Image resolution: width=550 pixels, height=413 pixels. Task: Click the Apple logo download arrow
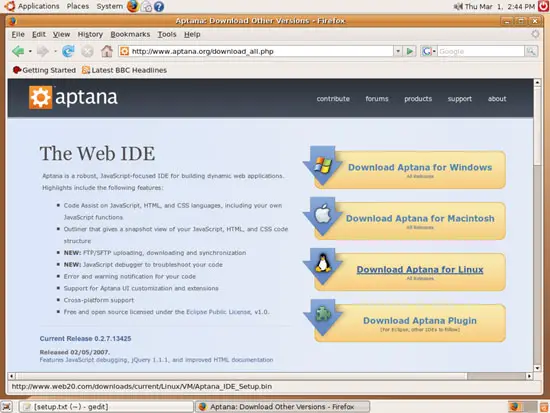click(323, 216)
